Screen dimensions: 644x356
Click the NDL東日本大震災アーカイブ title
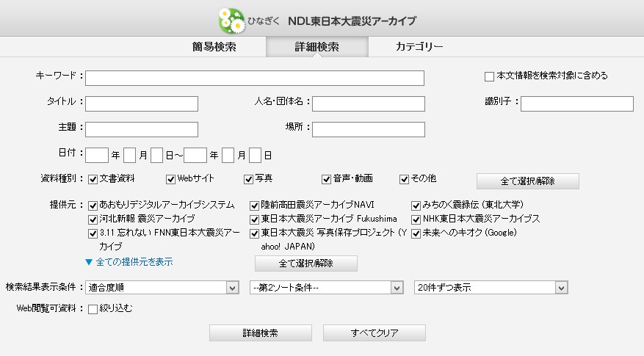pyautogui.click(x=352, y=21)
